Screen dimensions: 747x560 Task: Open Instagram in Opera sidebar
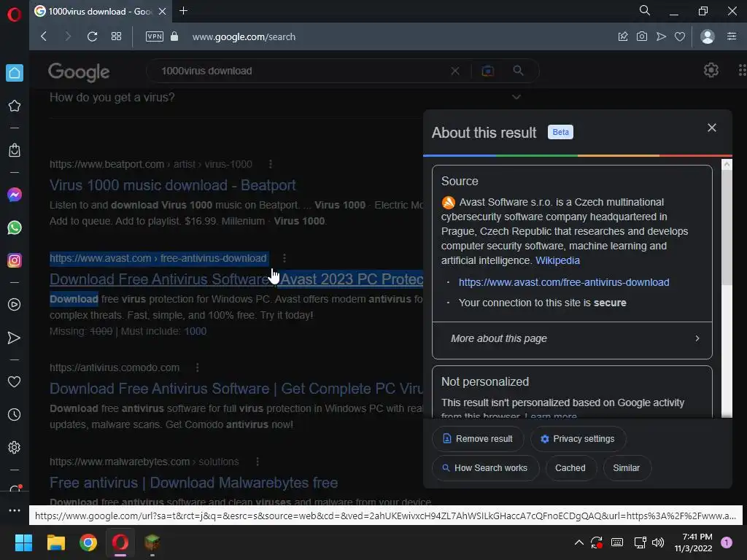(15, 260)
